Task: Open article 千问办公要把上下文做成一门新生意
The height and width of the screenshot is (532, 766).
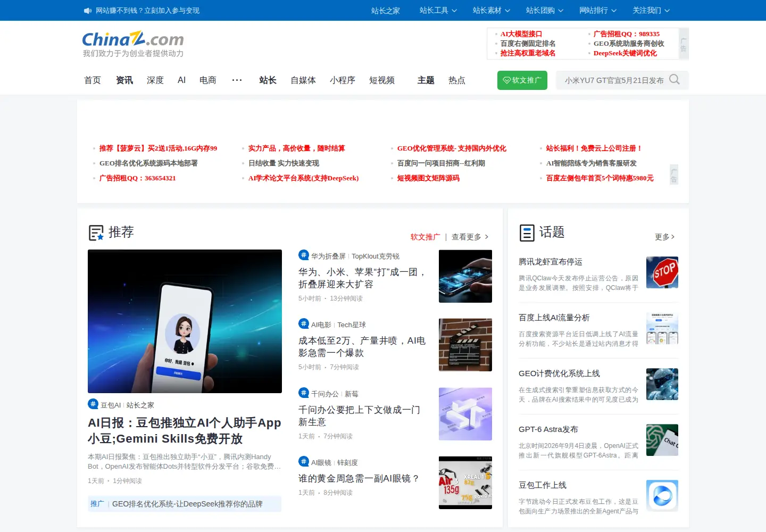Action: [360, 415]
